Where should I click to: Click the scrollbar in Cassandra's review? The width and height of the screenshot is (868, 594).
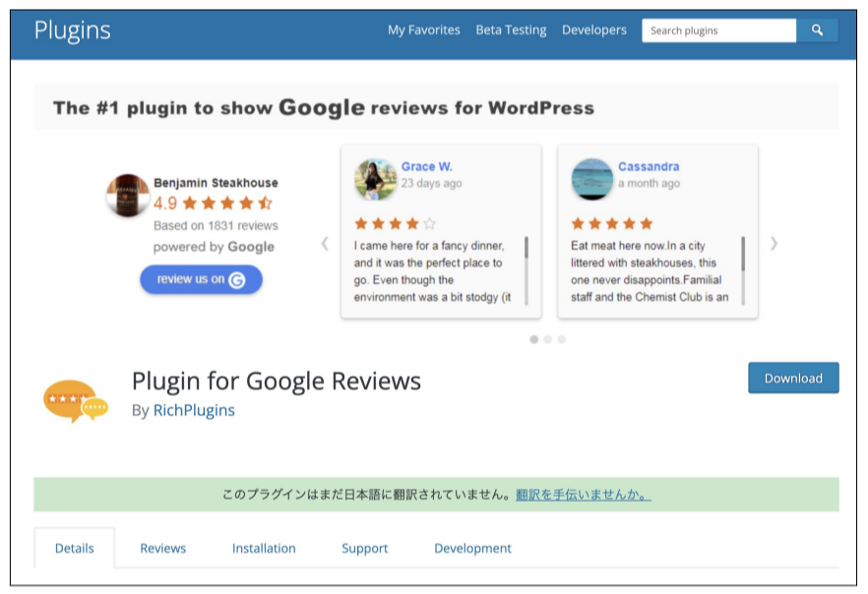(x=743, y=270)
